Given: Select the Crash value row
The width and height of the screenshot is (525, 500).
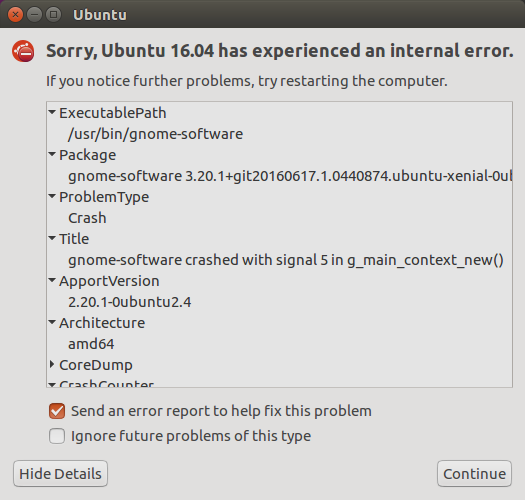Looking at the screenshot, I should pos(279,218).
